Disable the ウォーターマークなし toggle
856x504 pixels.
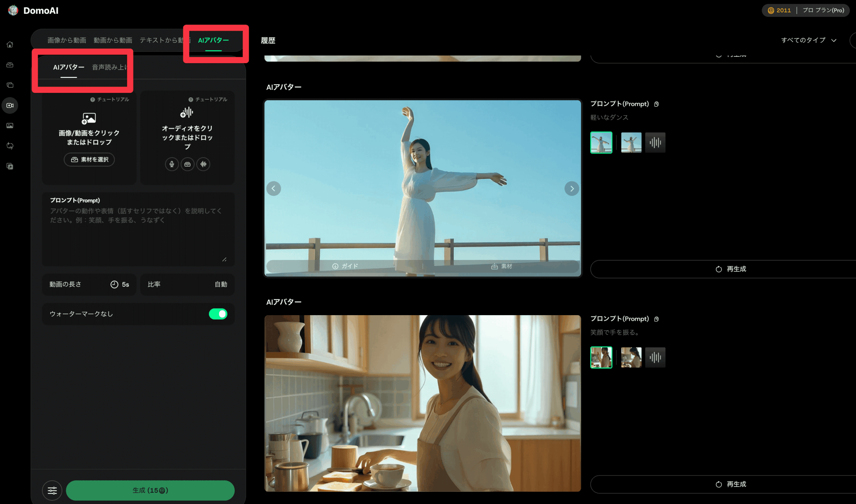(x=218, y=314)
